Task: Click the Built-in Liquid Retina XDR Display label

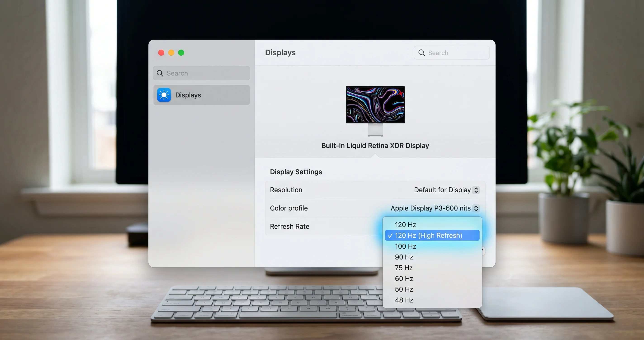Action: (375, 146)
